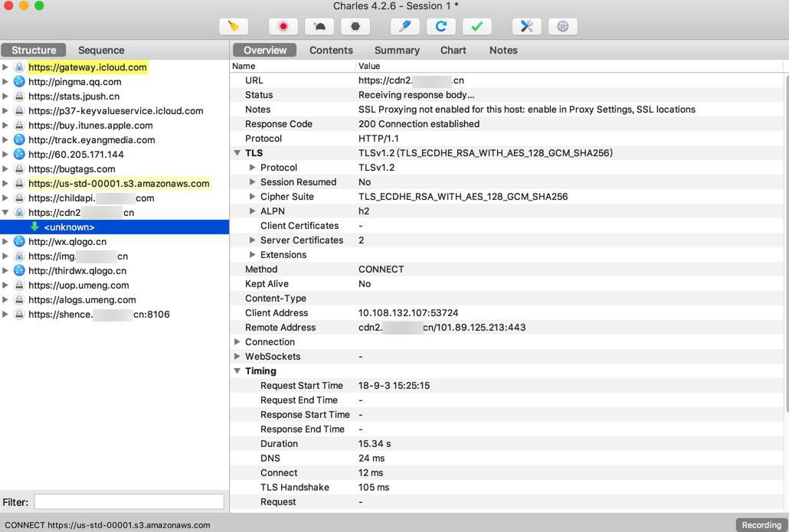Expand the Server Certificates row

[x=253, y=240]
